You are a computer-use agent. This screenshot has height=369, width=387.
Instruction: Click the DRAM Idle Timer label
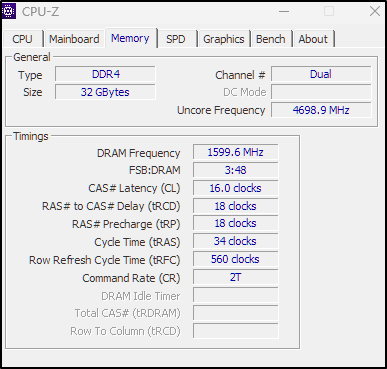[x=141, y=296]
